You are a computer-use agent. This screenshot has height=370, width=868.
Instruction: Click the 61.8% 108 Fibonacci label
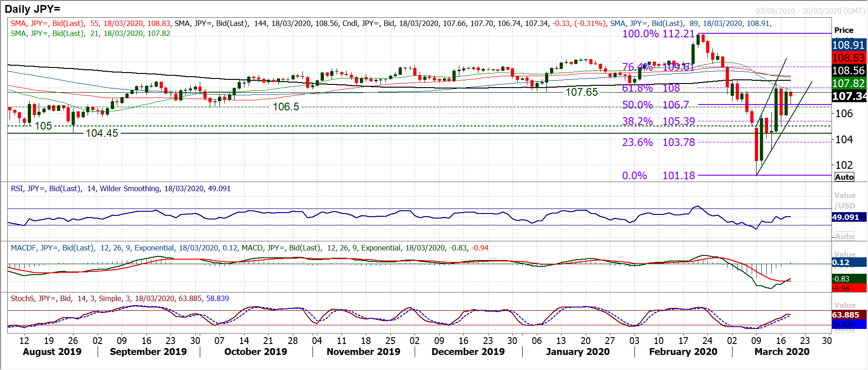click(x=651, y=88)
